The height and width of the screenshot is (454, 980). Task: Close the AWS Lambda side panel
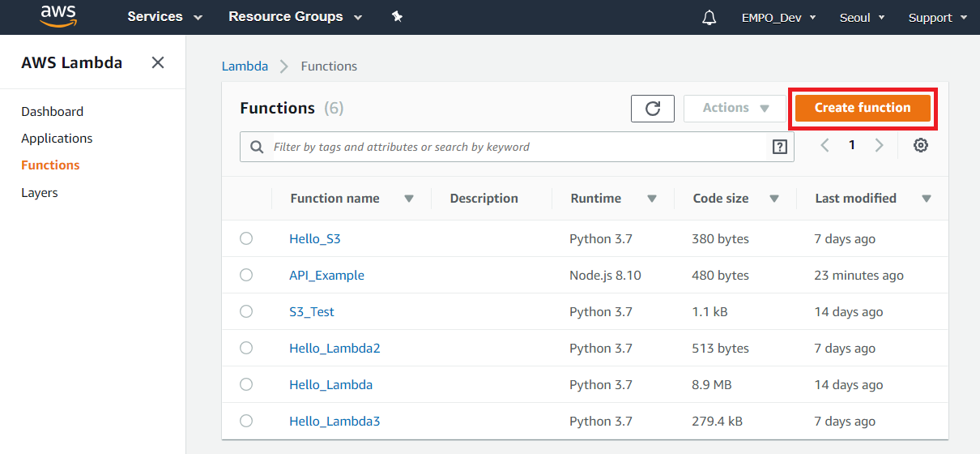tap(158, 62)
